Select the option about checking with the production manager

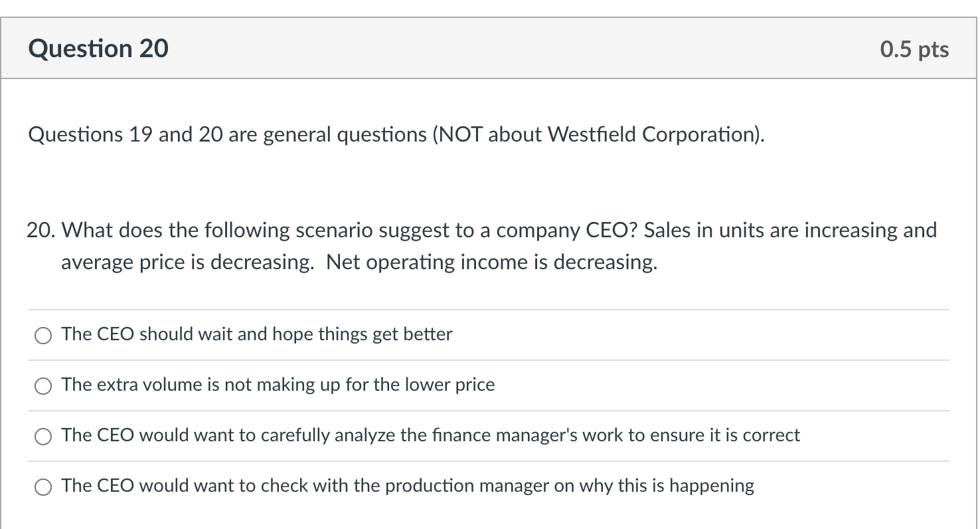click(x=42, y=486)
